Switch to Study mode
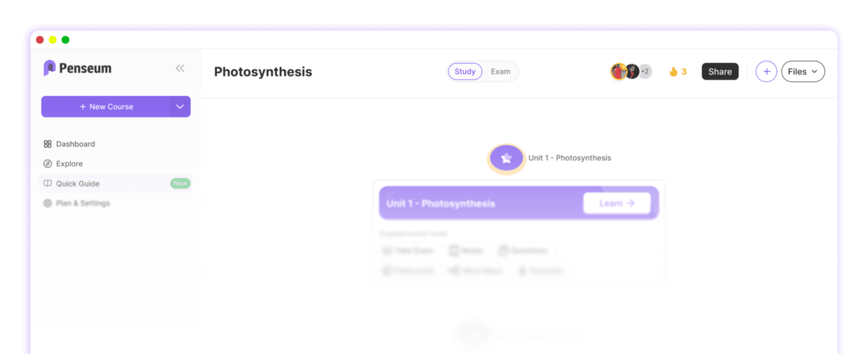Image resolution: width=868 pixels, height=354 pixels. pos(465,71)
